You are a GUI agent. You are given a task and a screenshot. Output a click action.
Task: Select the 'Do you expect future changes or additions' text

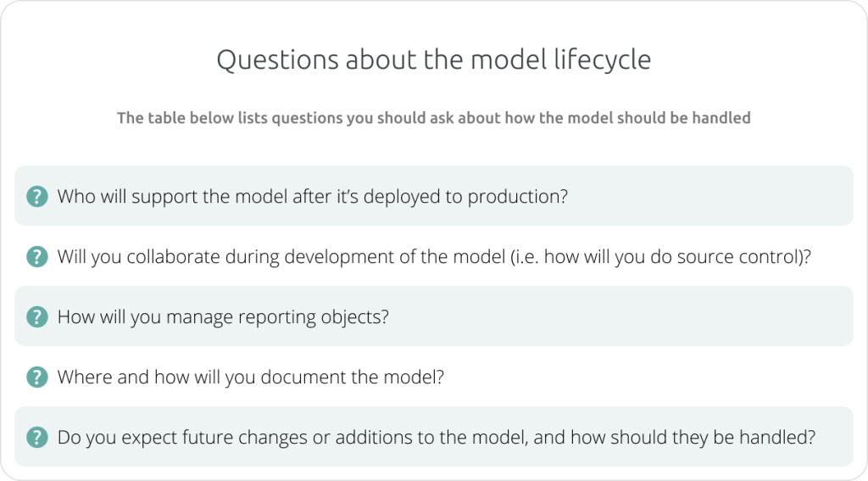pyautogui.click(x=437, y=438)
